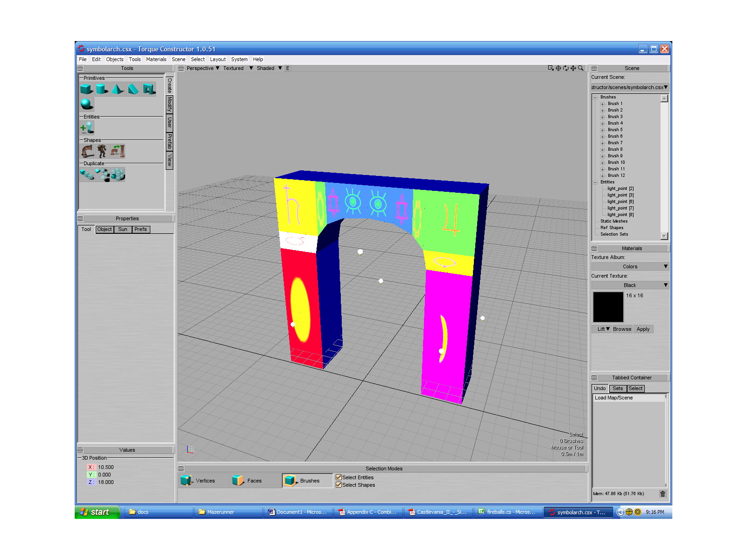The width and height of the screenshot is (747, 560).
Task: Click the Windows start button
Action: point(97,512)
